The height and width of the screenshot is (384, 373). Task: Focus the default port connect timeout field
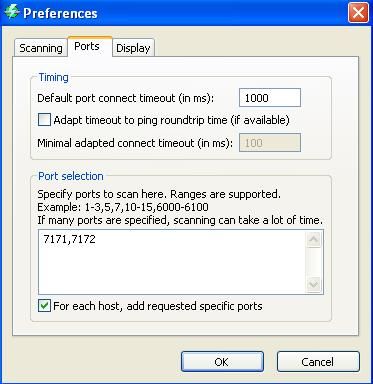coord(270,98)
